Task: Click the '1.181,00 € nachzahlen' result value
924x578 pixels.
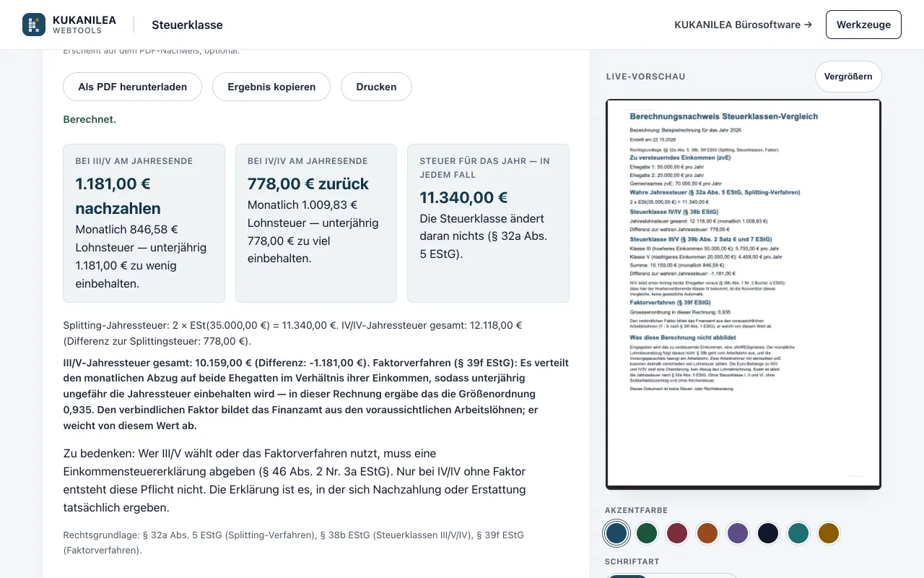Action: point(118,196)
